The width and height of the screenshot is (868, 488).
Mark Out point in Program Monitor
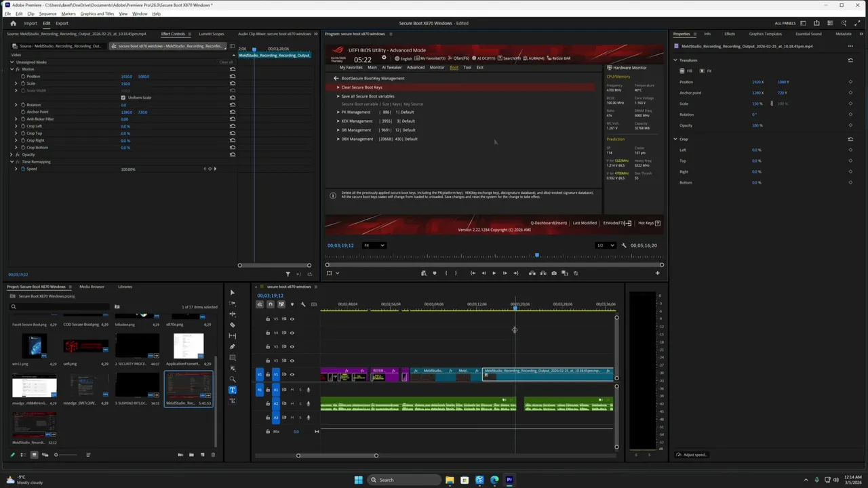455,273
